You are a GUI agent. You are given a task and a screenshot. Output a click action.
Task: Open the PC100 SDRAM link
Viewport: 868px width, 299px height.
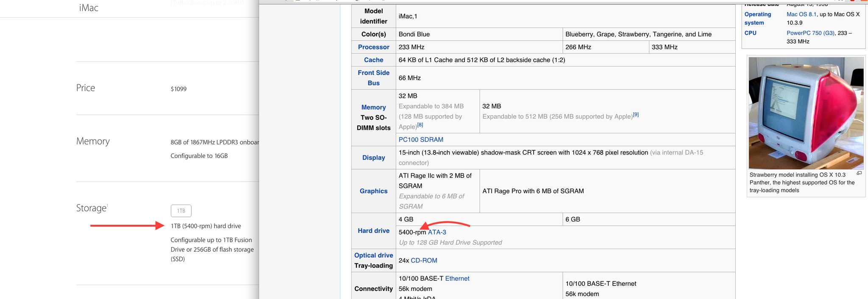421,140
